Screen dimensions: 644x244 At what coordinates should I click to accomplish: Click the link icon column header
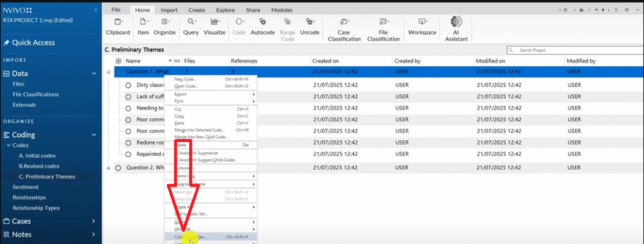coord(177,61)
